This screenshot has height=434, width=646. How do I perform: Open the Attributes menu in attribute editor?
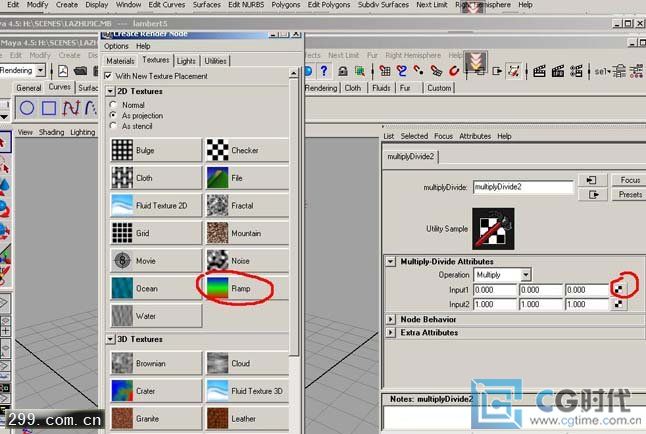pos(475,136)
